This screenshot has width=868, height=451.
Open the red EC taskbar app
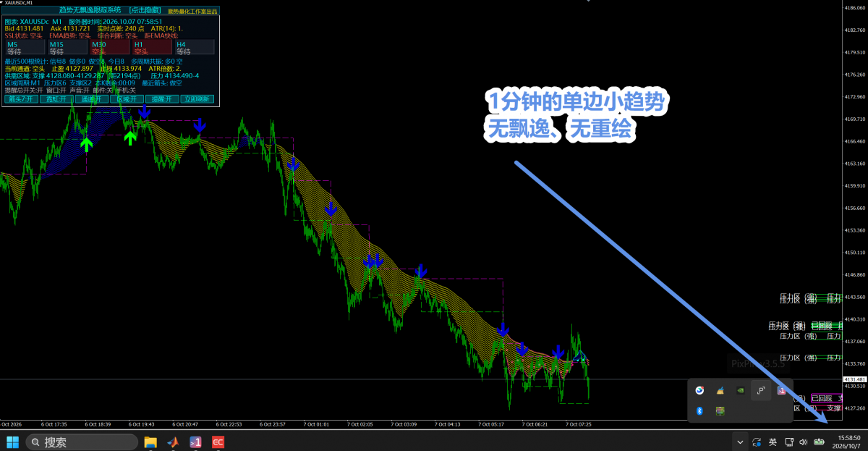click(218, 442)
